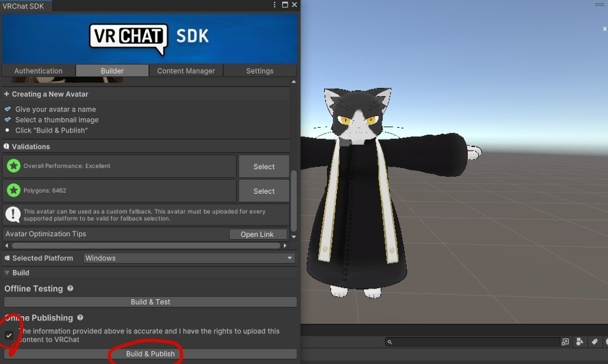Click Build & Test button
Screen dimensions: 608x364
[x=150, y=302]
